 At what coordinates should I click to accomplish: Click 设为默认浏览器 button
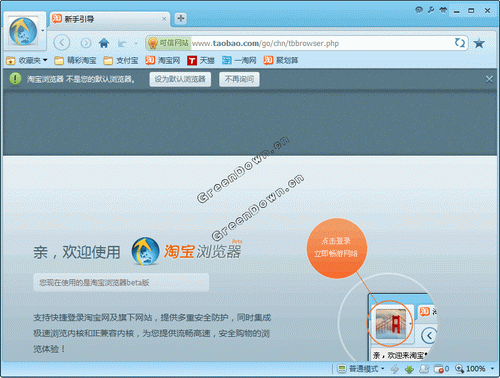[x=180, y=79]
